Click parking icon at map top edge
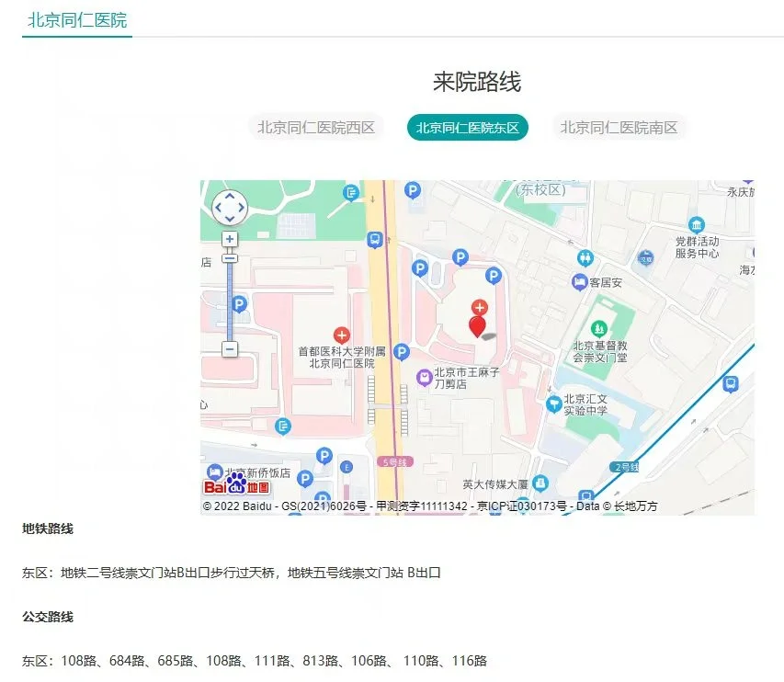Viewport: 784px width, 682px height. click(x=413, y=190)
